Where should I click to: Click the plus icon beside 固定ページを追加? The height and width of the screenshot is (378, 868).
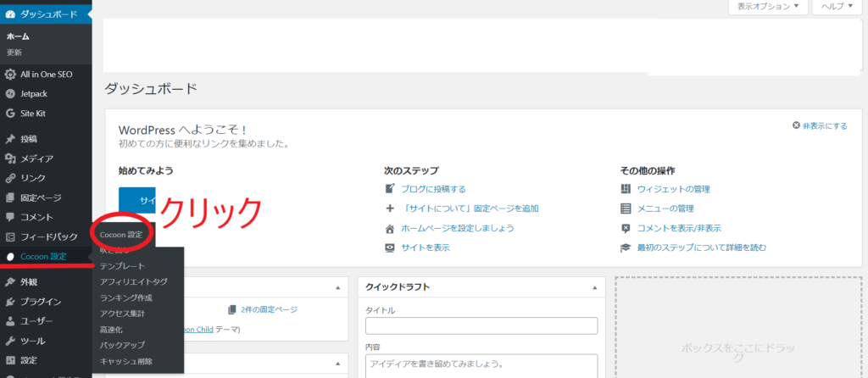pyautogui.click(x=390, y=208)
